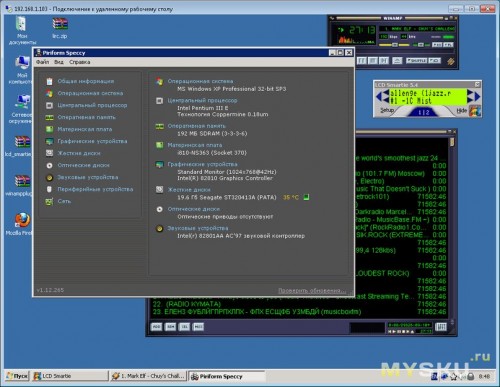Adjust Winamp balance slider
The height and width of the screenshot is (387, 500).
point(421,45)
